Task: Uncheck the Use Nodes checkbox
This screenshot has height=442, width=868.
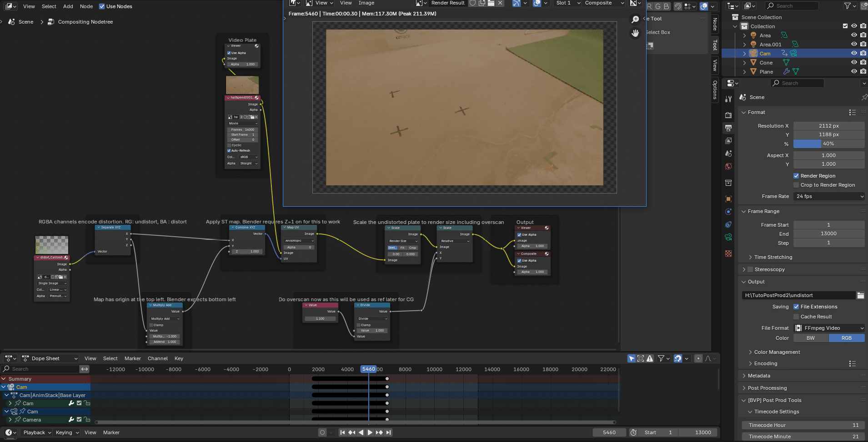Action: pyautogui.click(x=102, y=6)
